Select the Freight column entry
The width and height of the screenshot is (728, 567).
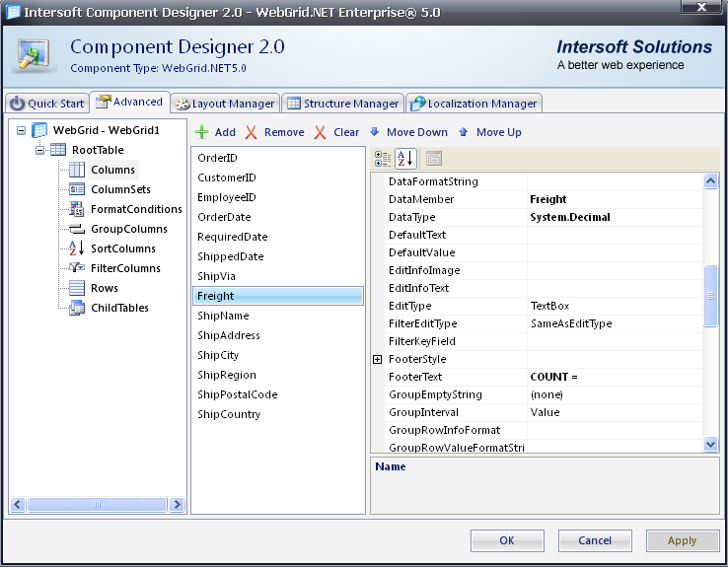click(x=277, y=296)
